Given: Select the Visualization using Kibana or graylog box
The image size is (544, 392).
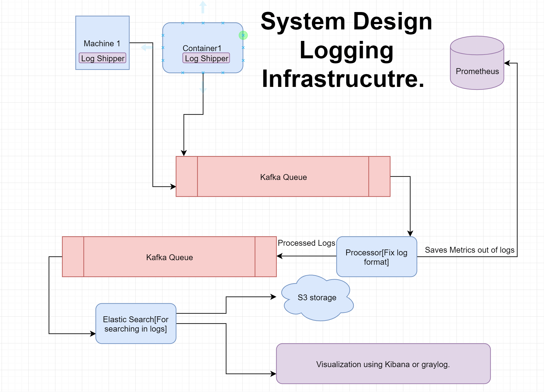Looking at the screenshot, I should [x=383, y=364].
